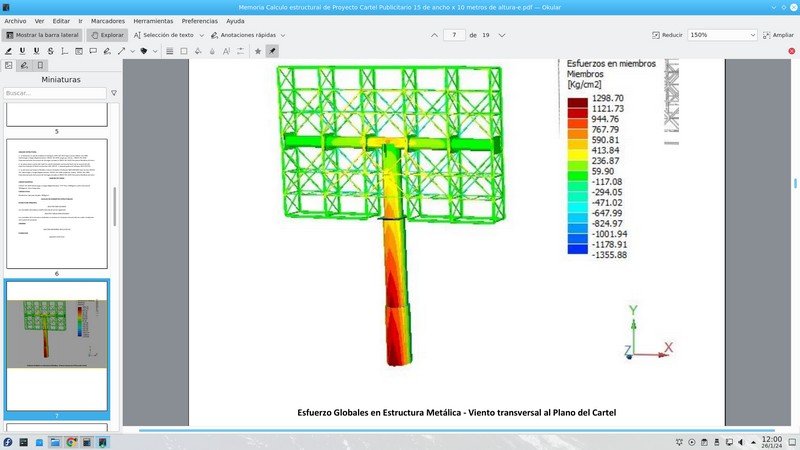Screen dimensions: 800x450
Task: Open the Ayuda menu
Action: click(x=235, y=21)
